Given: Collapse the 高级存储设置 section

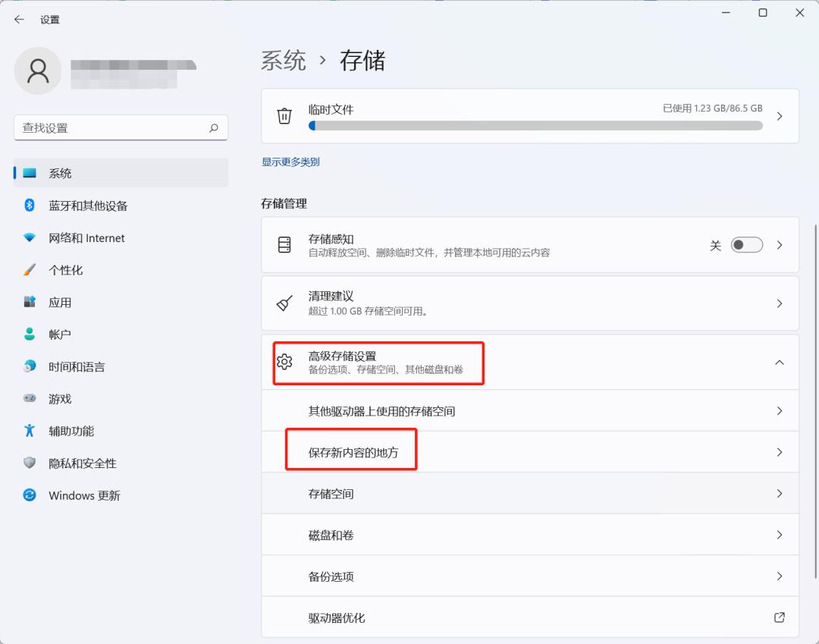Looking at the screenshot, I should pos(780,362).
